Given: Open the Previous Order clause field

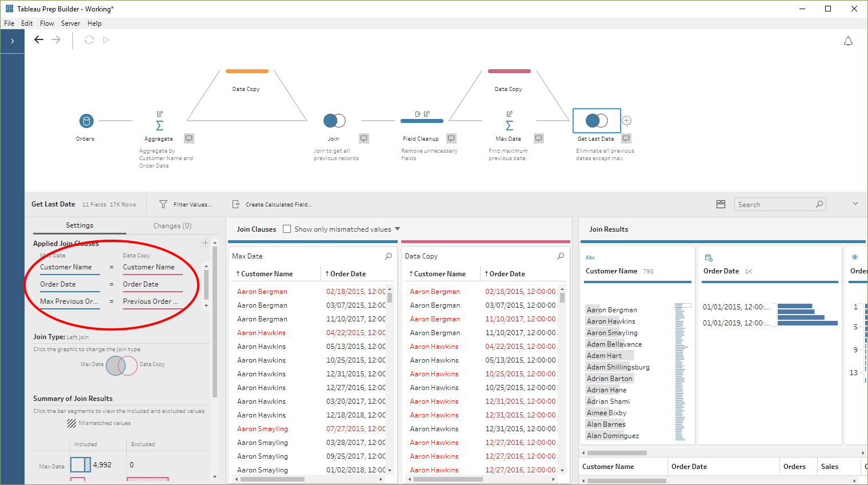Looking at the screenshot, I should pyautogui.click(x=153, y=302).
